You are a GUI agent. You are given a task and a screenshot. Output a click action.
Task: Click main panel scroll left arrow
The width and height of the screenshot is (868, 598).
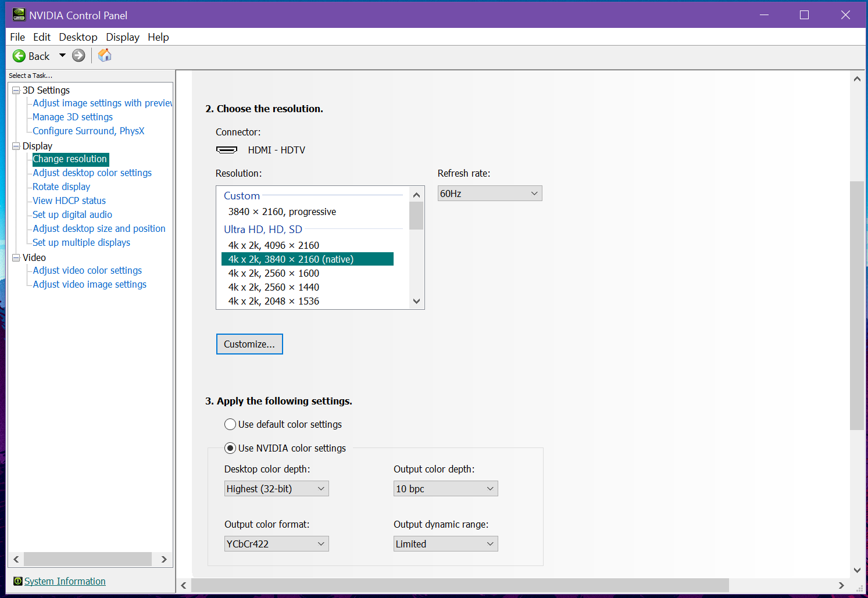point(184,585)
